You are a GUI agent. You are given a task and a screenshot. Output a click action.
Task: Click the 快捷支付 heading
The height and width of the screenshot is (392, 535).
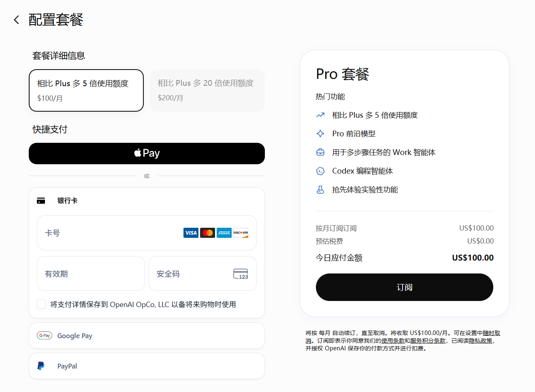click(50, 129)
